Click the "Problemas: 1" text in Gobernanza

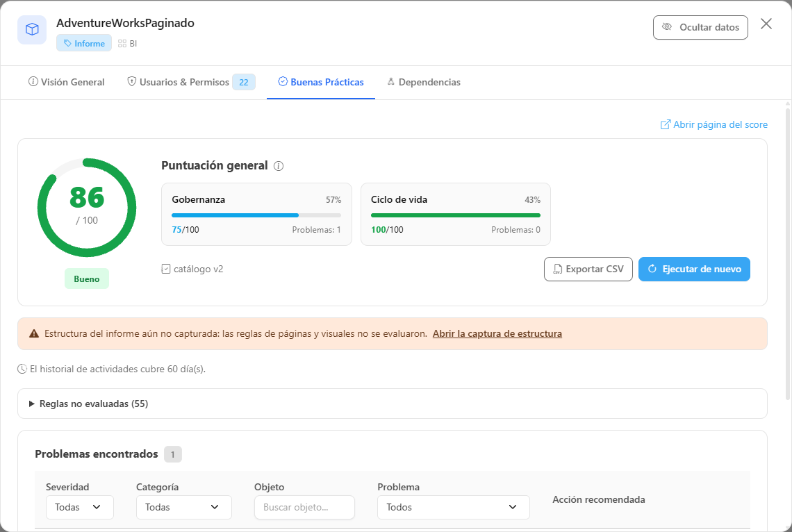point(316,230)
